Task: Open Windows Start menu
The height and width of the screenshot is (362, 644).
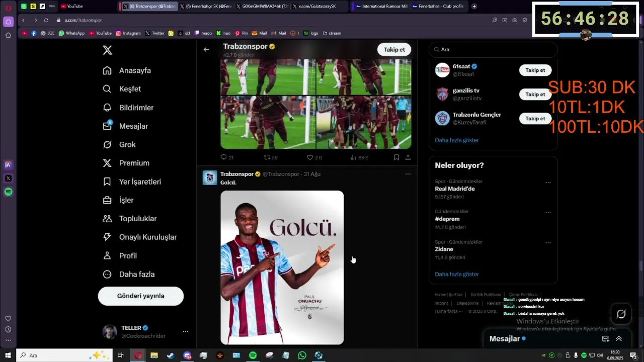Action: [x=8, y=355]
